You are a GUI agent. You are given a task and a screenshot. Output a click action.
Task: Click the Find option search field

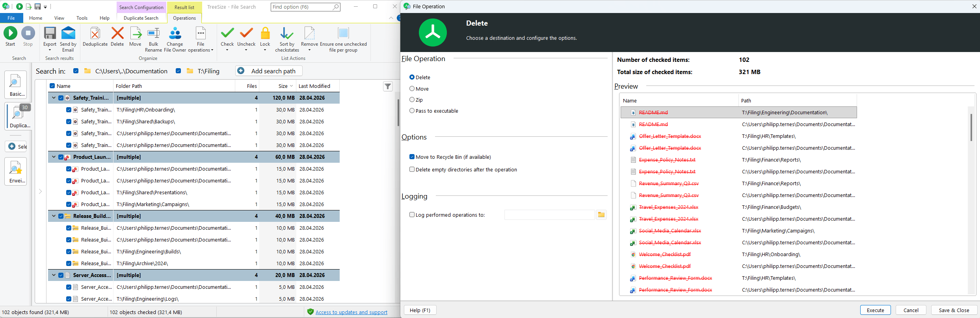click(x=302, y=7)
